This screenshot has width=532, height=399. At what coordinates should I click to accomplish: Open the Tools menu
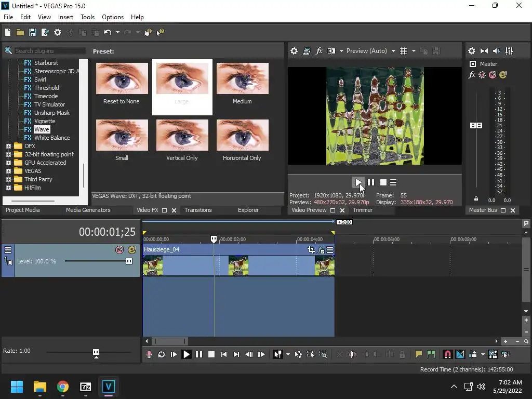click(x=87, y=17)
